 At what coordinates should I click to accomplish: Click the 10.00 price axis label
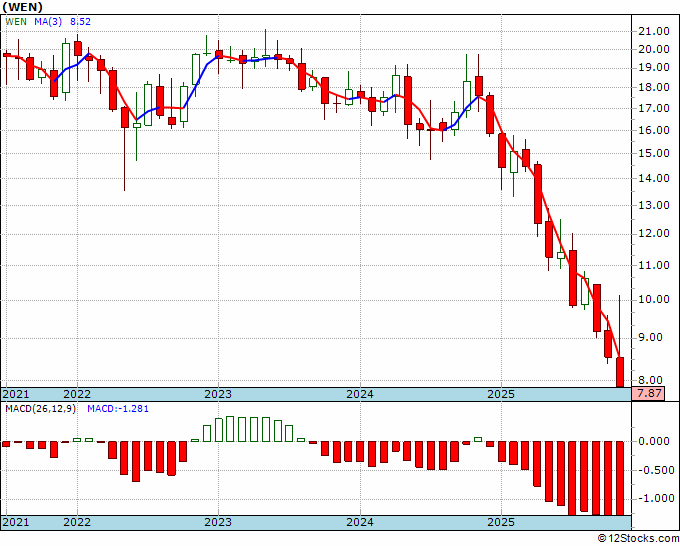[654, 300]
